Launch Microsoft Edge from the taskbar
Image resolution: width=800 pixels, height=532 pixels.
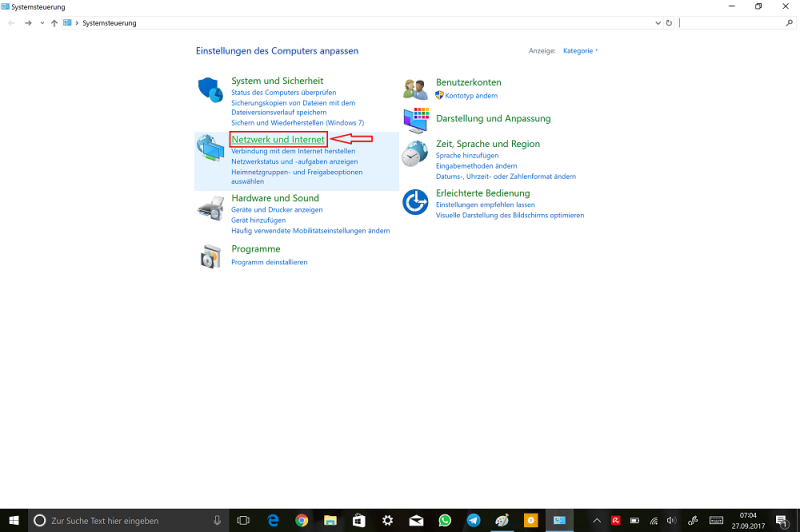(273, 520)
